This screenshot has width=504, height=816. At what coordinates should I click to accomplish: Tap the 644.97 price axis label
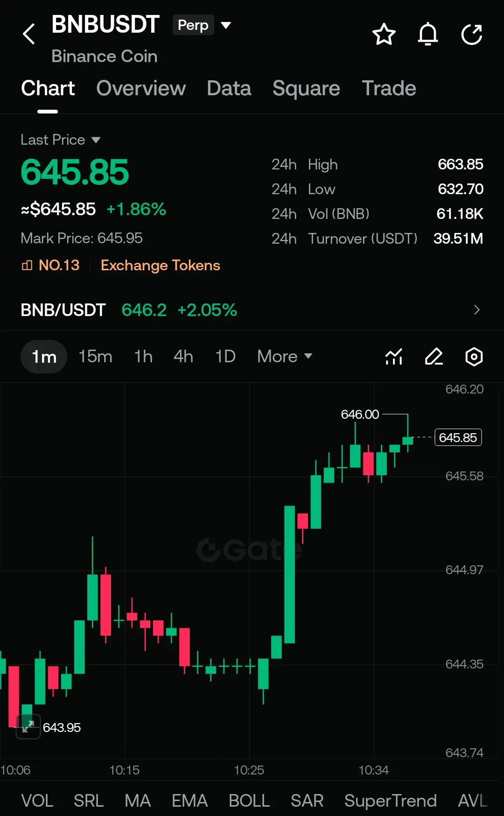[x=464, y=570]
